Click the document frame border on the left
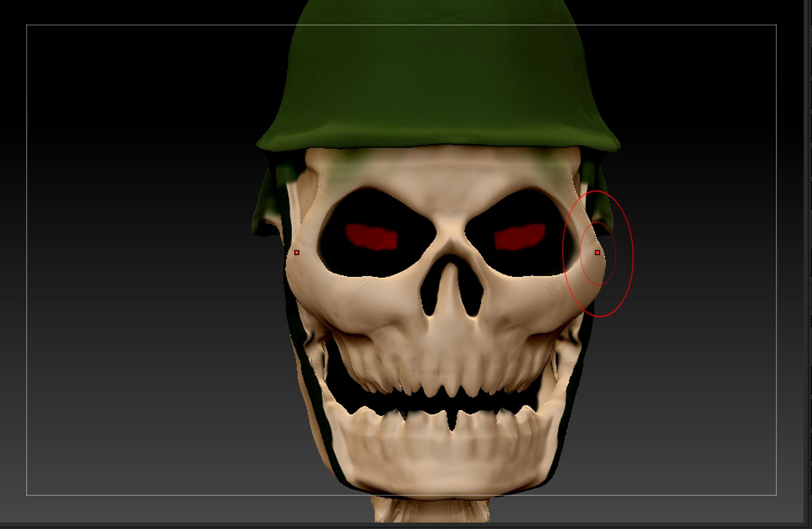Viewport: 812px width, 529px height. pyautogui.click(x=27, y=245)
